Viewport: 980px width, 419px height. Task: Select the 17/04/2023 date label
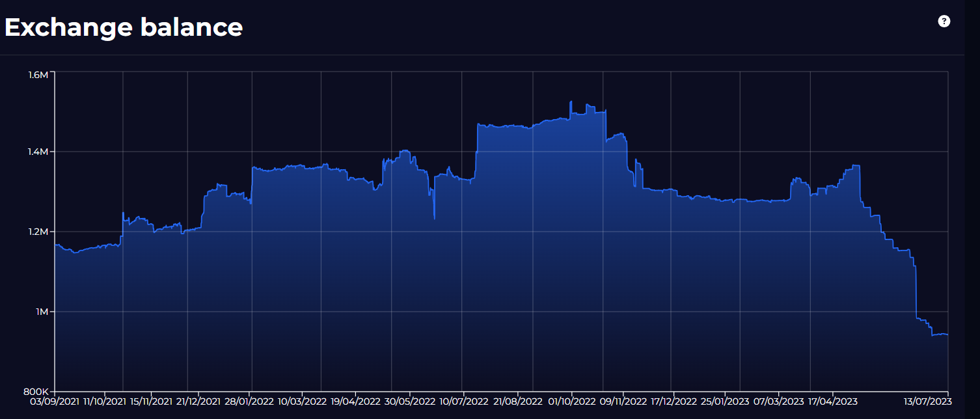click(832, 401)
